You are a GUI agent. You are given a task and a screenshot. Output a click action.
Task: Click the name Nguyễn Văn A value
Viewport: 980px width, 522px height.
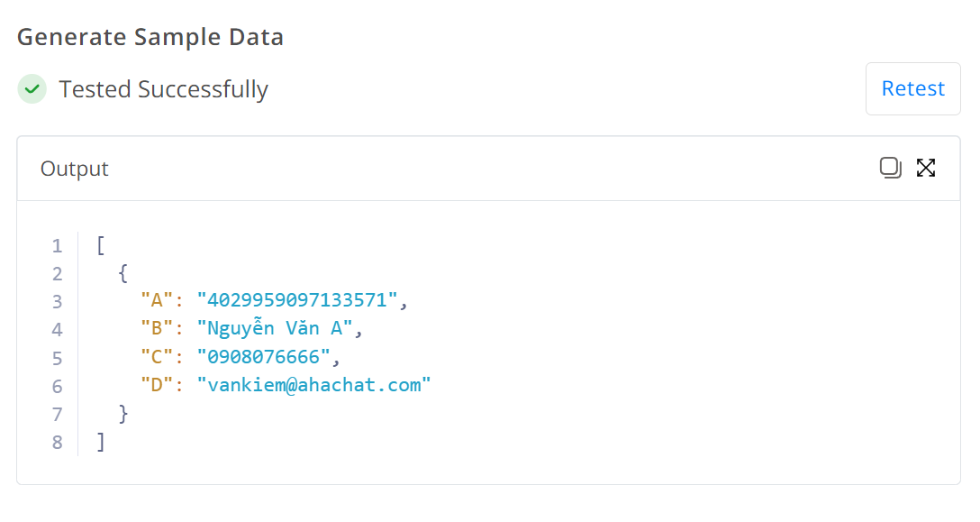coord(275,328)
